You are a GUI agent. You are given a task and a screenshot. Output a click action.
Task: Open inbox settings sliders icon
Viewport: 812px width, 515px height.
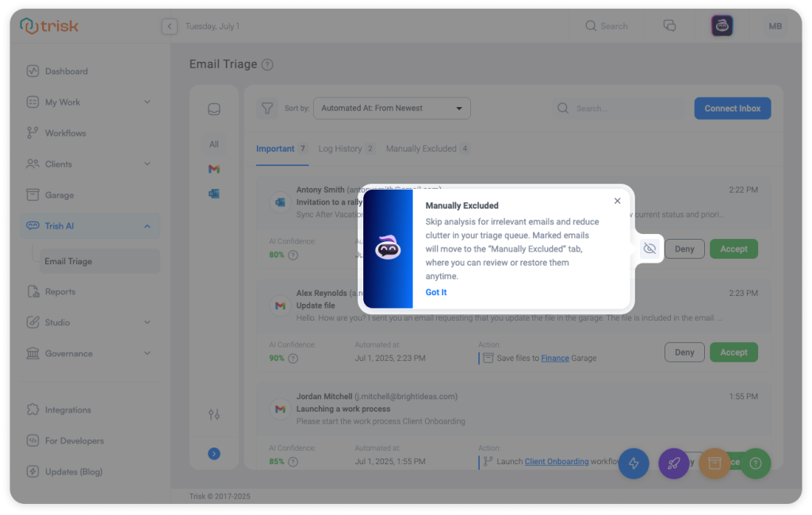[214, 414]
